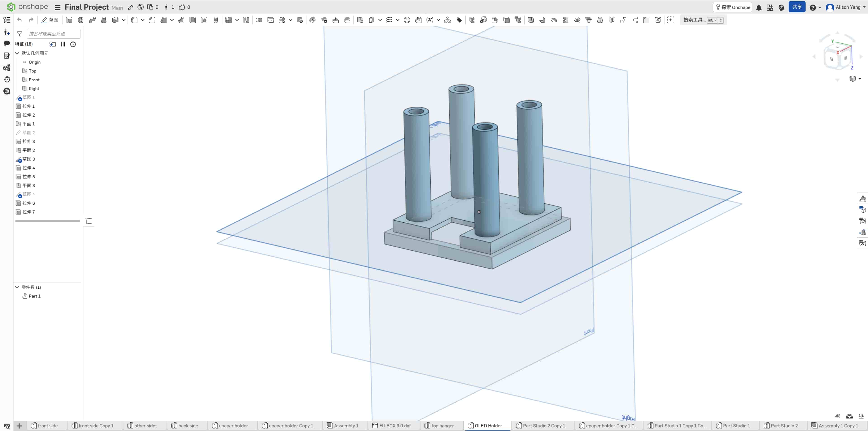
Task: Click the regeneration timer icon
Action: (73, 44)
